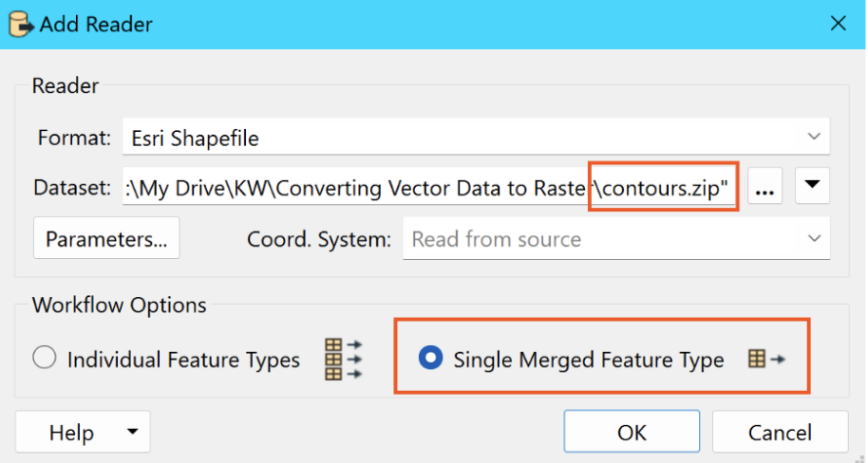Cancel the Add Reader dialog

(x=780, y=432)
